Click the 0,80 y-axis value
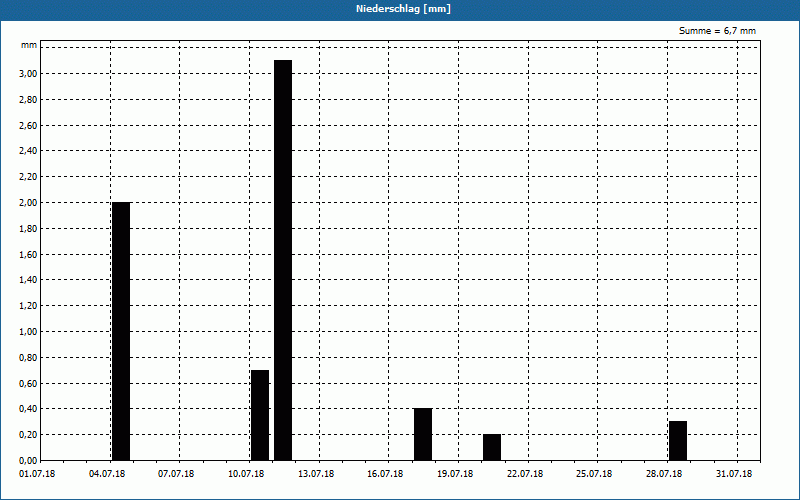Viewport: 800px width, 500px height. tap(29, 358)
